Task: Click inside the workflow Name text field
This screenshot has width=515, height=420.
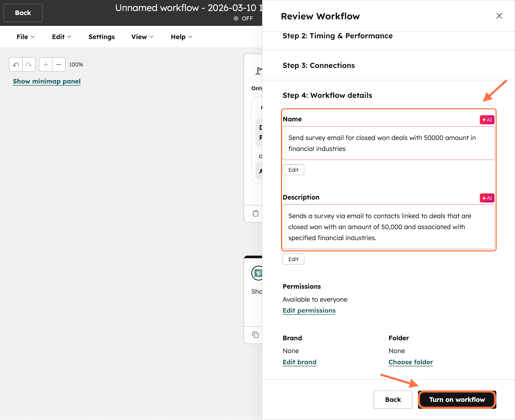Action: (388, 143)
